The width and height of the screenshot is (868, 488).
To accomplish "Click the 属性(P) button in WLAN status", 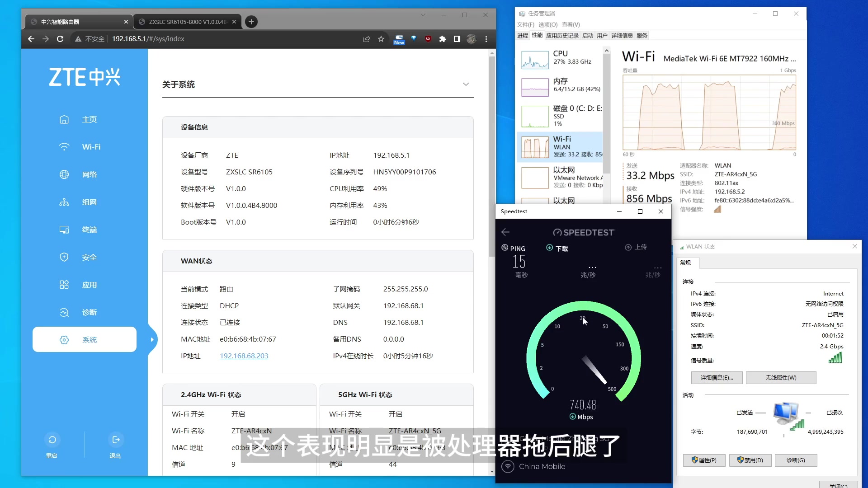I will (x=704, y=460).
